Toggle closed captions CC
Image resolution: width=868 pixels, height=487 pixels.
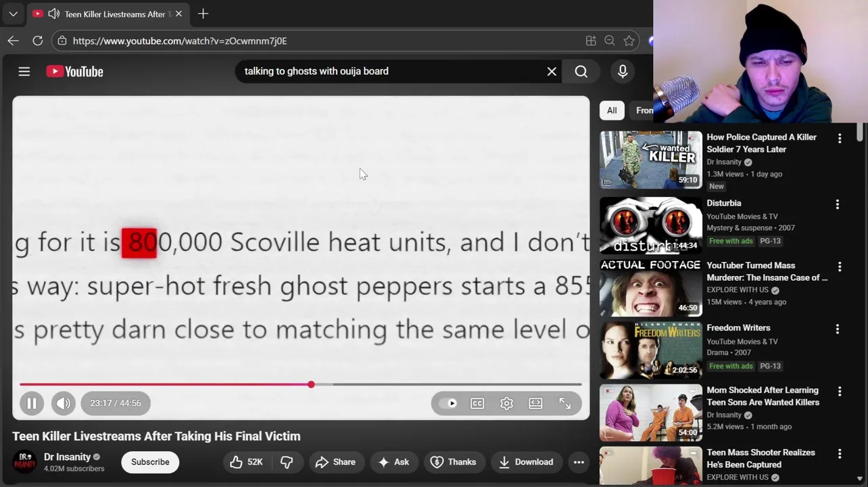[x=477, y=403]
